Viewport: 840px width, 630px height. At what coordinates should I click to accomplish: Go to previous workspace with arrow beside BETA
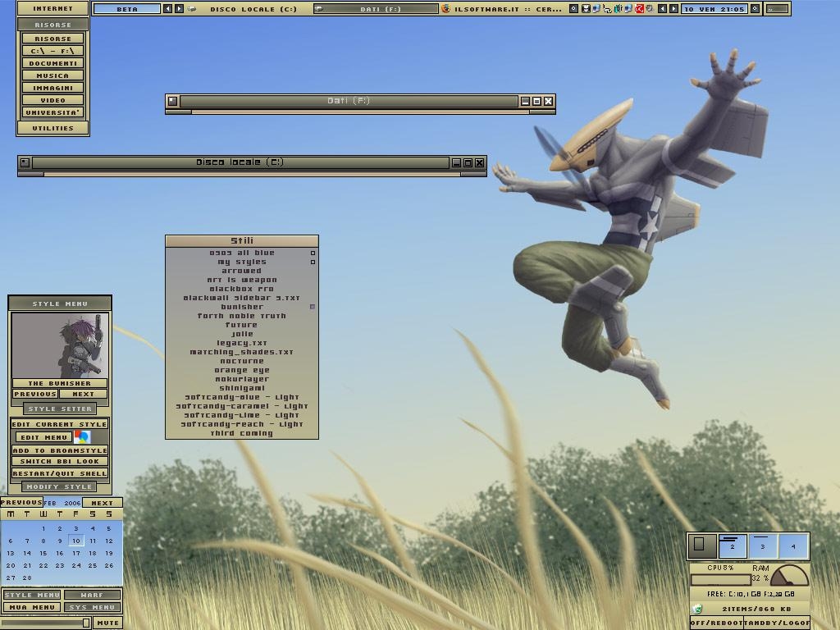167,8
